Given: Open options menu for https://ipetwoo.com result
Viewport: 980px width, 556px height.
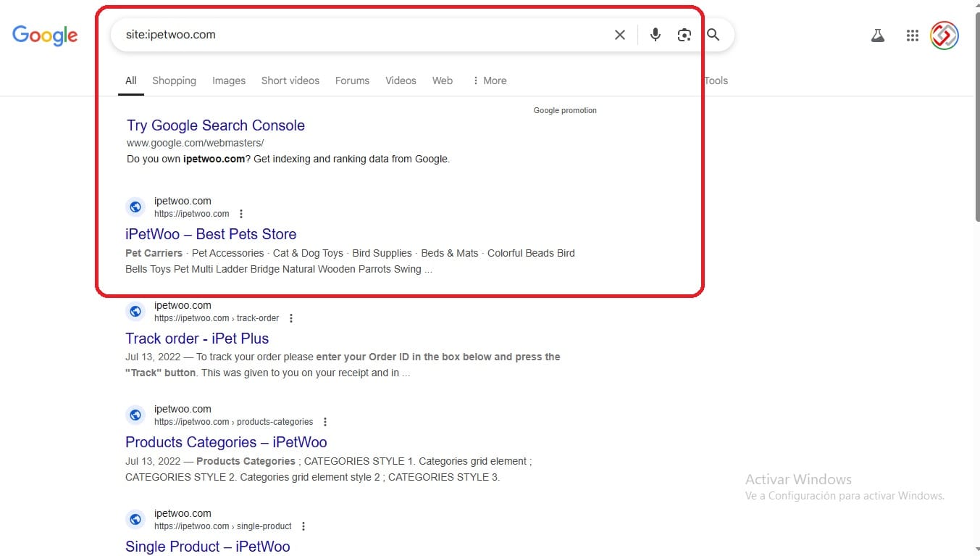Looking at the screenshot, I should pyautogui.click(x=241, y=214).
